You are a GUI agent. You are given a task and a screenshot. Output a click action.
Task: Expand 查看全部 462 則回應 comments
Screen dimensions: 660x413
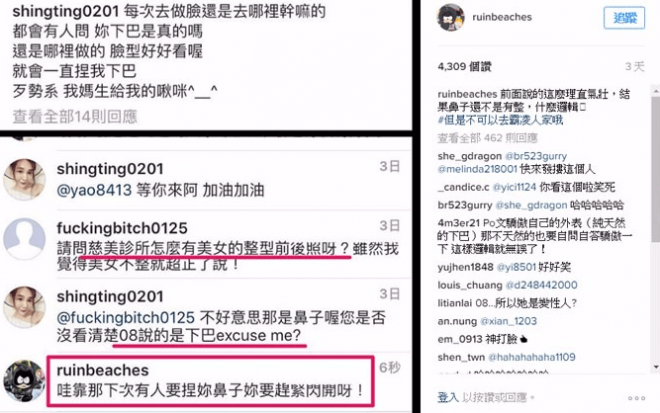(x=487, y=138)
